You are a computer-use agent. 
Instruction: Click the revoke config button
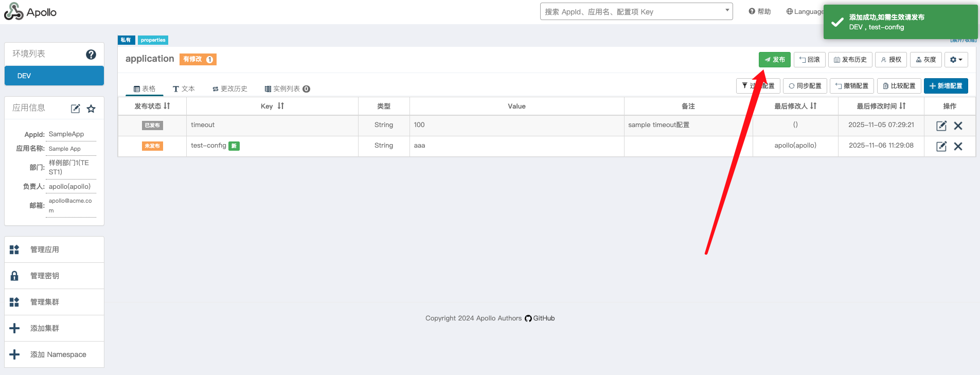852,86
